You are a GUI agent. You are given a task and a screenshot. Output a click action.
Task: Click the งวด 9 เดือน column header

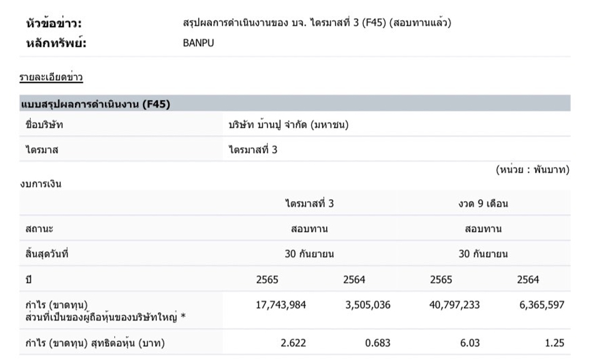(482, 204)
